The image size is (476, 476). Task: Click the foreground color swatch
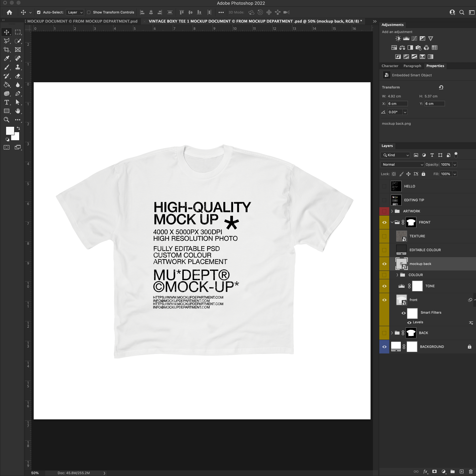click(x=10, y=131)
